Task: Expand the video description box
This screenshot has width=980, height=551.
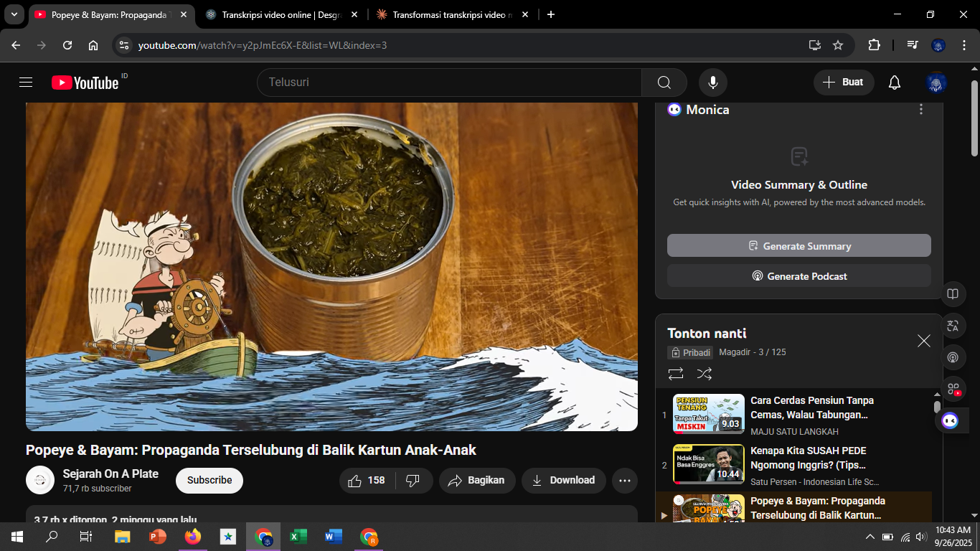Action: pyautogui.click(x=331, y=514)
